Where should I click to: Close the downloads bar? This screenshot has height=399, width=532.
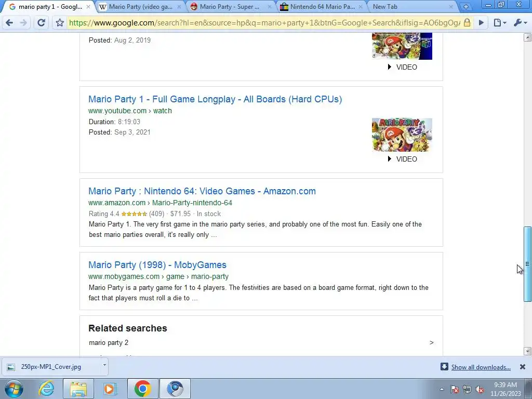click(523, 367)
